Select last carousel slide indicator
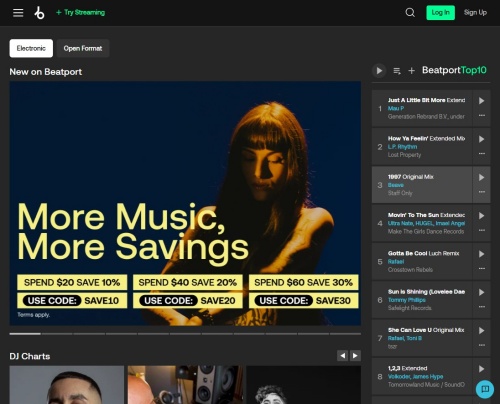Image resolution: width=500 pixels, height=404 pixels. (345, 334)
